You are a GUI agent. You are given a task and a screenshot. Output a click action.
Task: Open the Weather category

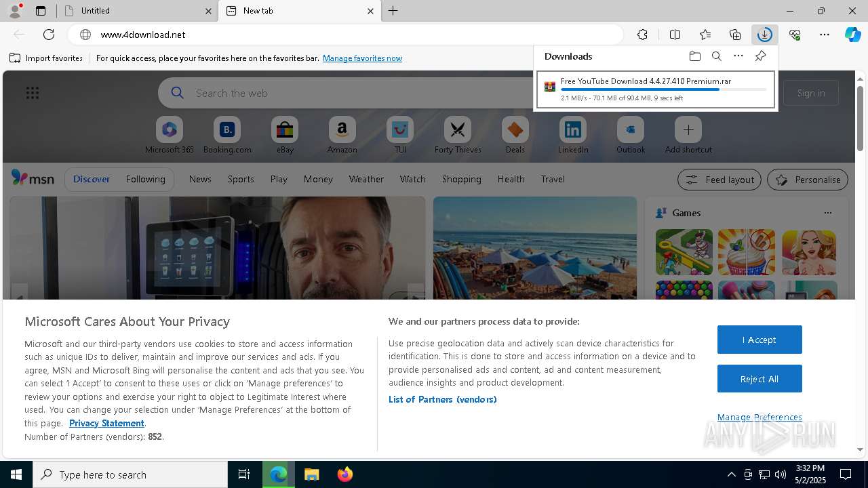tap(366, 179)
